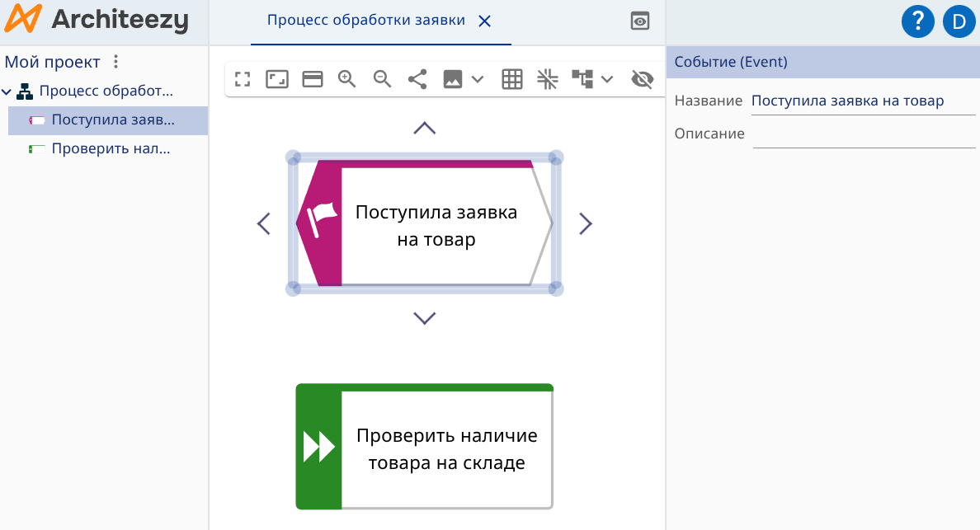The image size is (980, 530).
Task: Toggle element hiding via crossed-eye toolbar icon
Action: pyautogui.click(x=643, y=79)
